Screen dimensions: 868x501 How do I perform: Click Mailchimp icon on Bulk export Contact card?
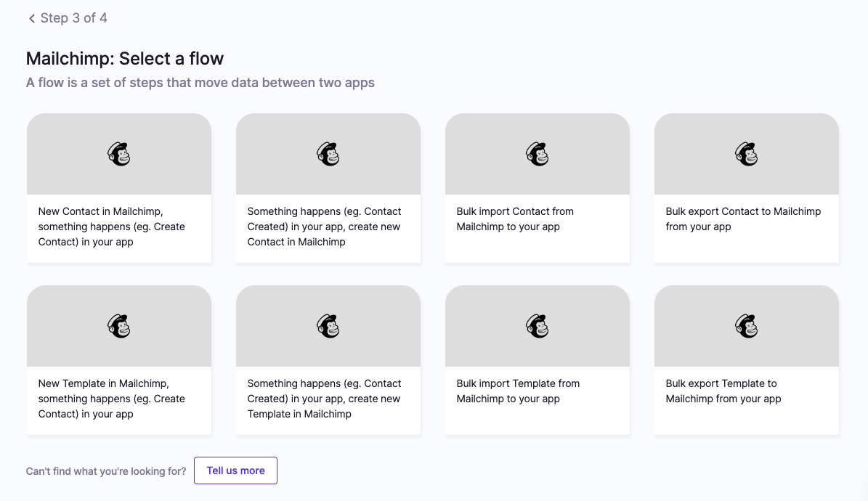click(747, 154)
